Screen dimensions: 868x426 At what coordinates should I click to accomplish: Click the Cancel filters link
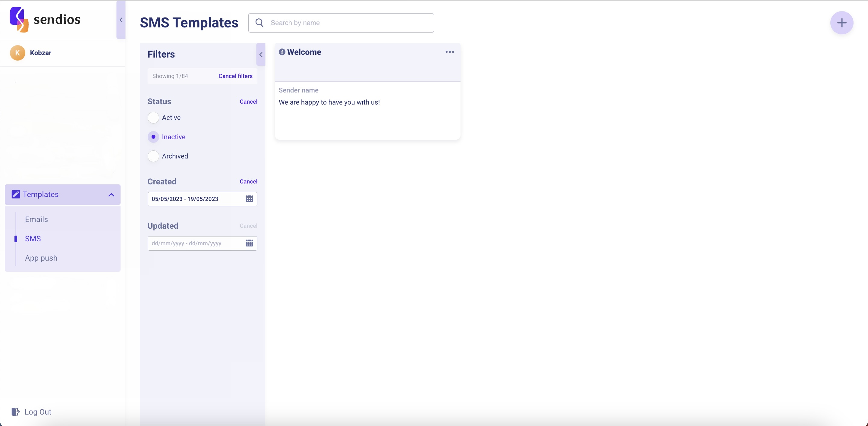click(235, 76)
